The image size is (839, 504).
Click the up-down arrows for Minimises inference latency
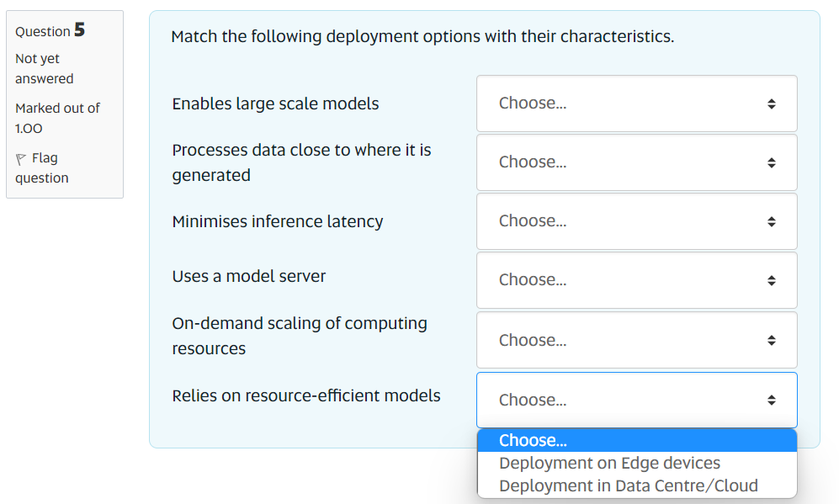point(771,221)
